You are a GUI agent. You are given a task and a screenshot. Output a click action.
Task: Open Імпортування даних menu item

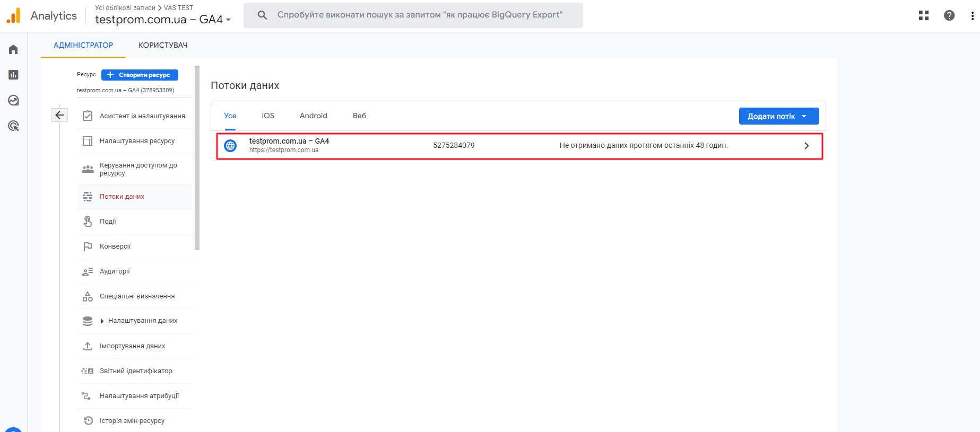click(133, 346)
